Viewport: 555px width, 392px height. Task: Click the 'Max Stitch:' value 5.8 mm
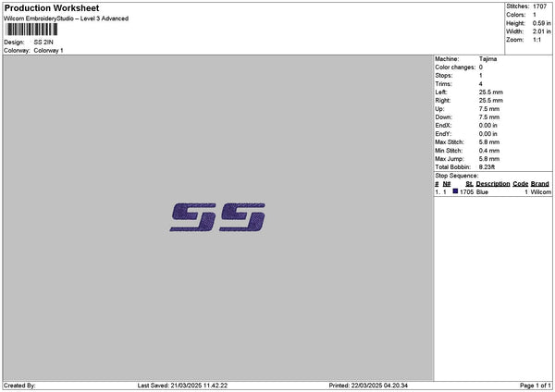click(489, 142)
